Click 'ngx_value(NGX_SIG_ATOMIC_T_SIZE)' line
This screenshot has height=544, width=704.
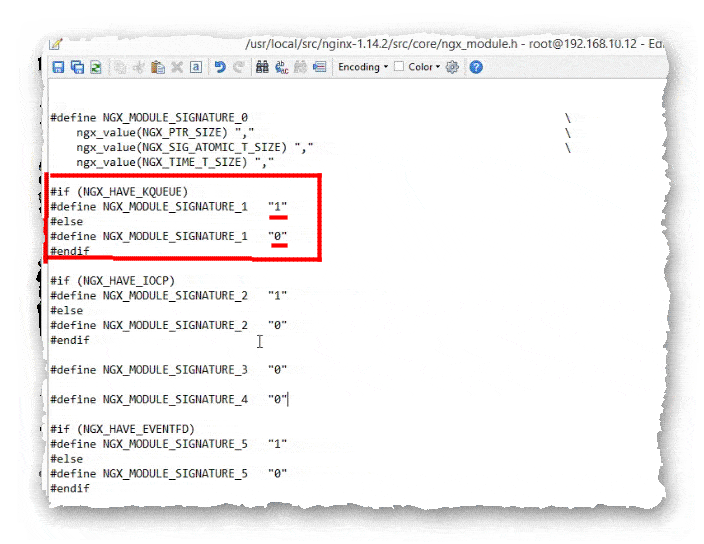pyautogui.click(x=195, y=147)
